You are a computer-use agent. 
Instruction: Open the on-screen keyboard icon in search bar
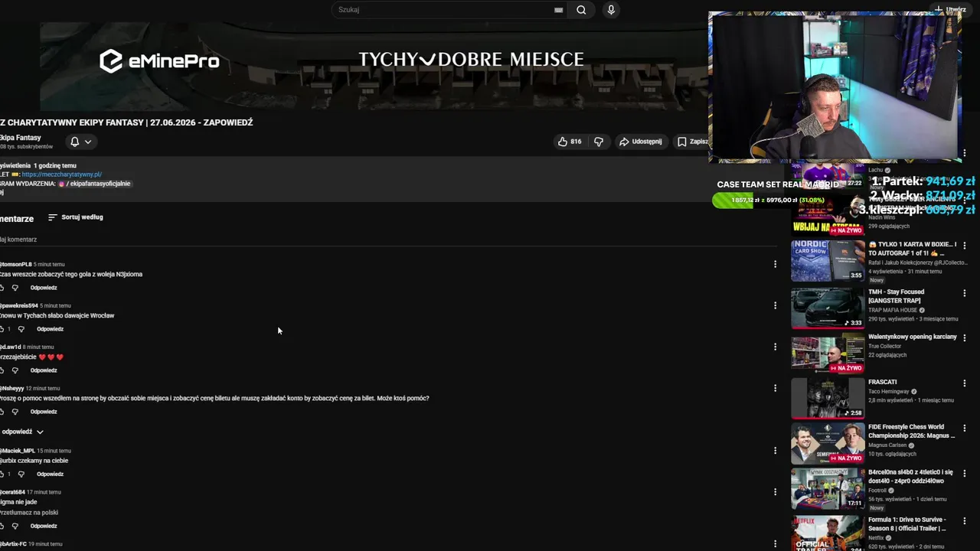[559, 10]
